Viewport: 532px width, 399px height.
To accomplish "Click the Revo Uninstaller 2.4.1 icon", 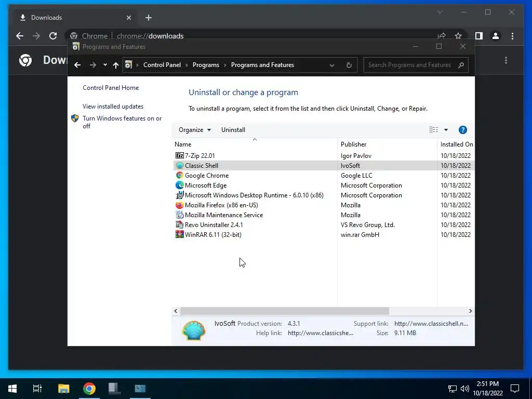I will pos(179,224).
